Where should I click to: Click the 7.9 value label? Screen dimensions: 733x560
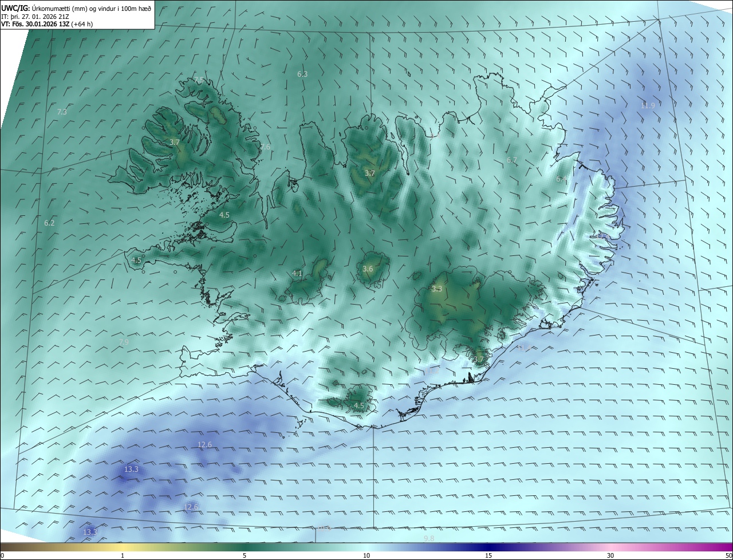[124, 342]
